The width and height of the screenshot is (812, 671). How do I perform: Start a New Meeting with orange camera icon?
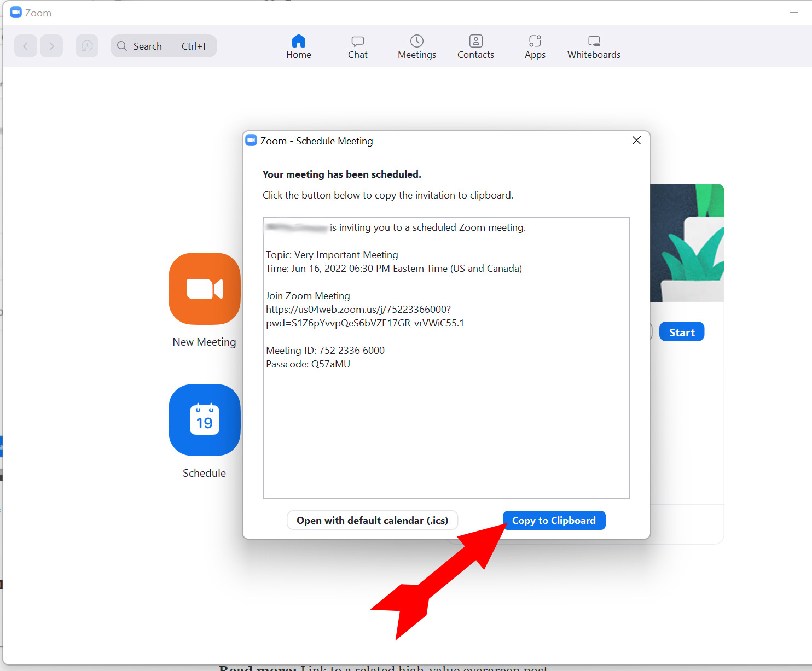(x=205, y=289)
